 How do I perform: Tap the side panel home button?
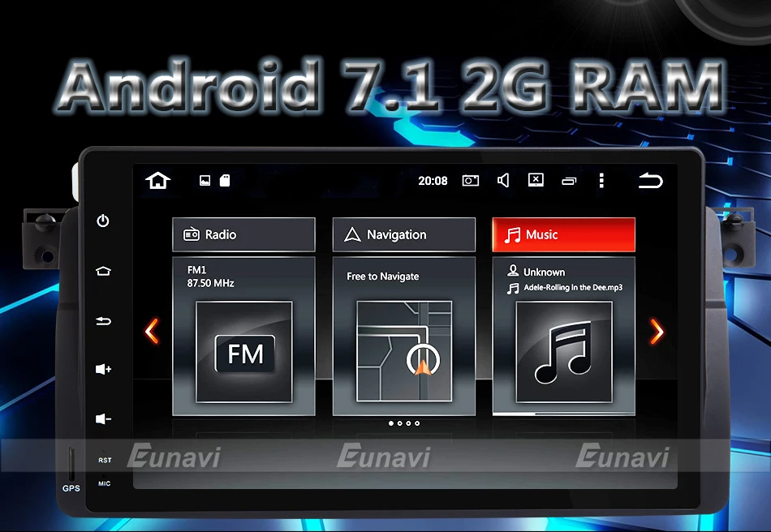[103, 271]
